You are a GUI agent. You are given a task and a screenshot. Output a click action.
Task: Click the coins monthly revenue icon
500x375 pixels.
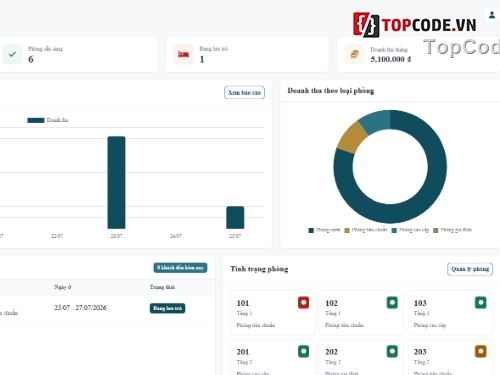354,54
